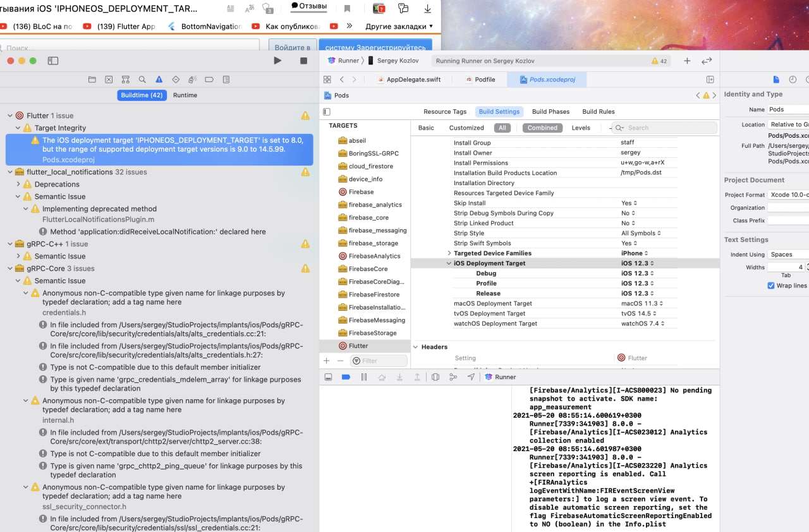This screenshot has height=532, width=809.
Task: Expand the Targeted Device Families setting
Action: coord(449,253)
